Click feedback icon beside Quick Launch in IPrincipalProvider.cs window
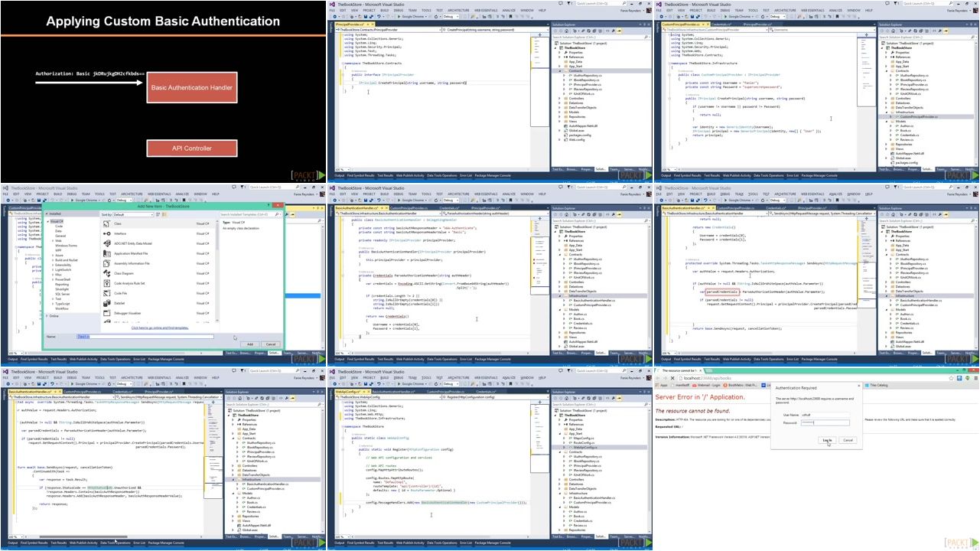Screen dimensions: 980x551 [x=560, y=3]
